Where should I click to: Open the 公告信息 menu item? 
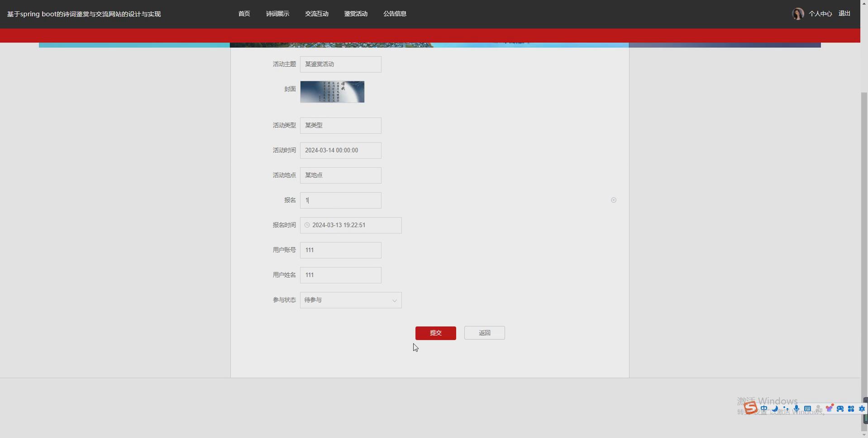coord(395,14)
